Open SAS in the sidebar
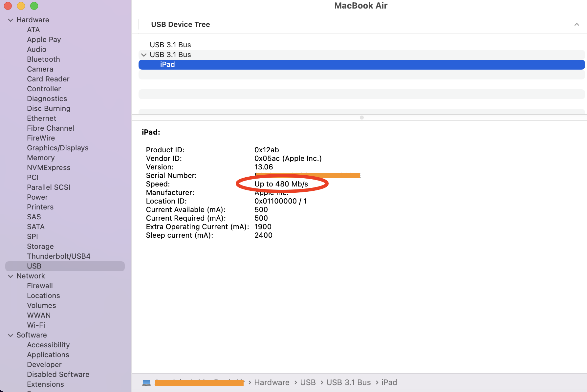Viewport: 587px width, 392px height. coord(34,217)
